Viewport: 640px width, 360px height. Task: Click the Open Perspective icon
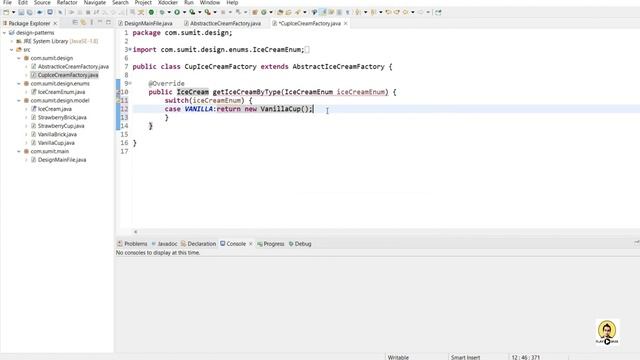[438, 12]
